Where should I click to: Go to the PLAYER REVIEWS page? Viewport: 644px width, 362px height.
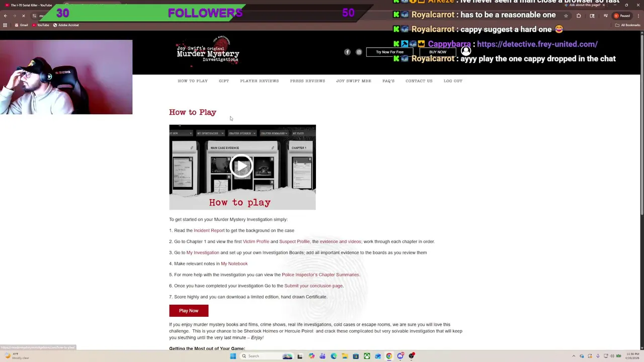[x=259, y=81]
